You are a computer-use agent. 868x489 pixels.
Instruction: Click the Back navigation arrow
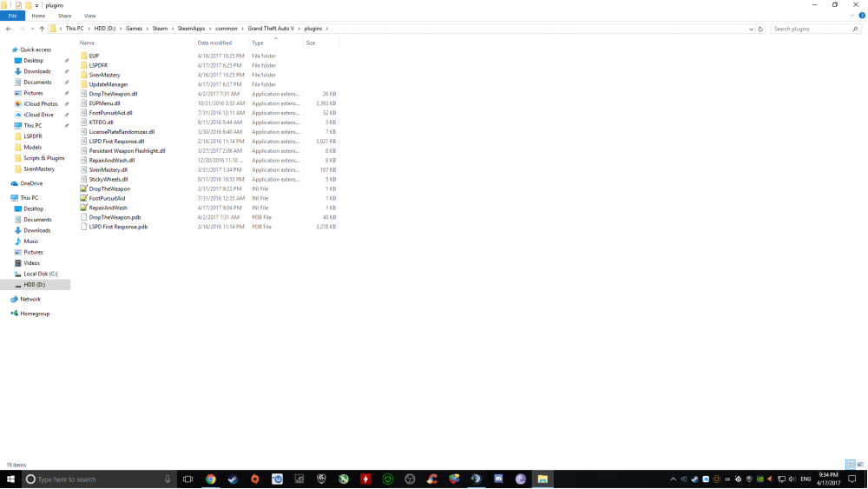click(x=9, y=29)
